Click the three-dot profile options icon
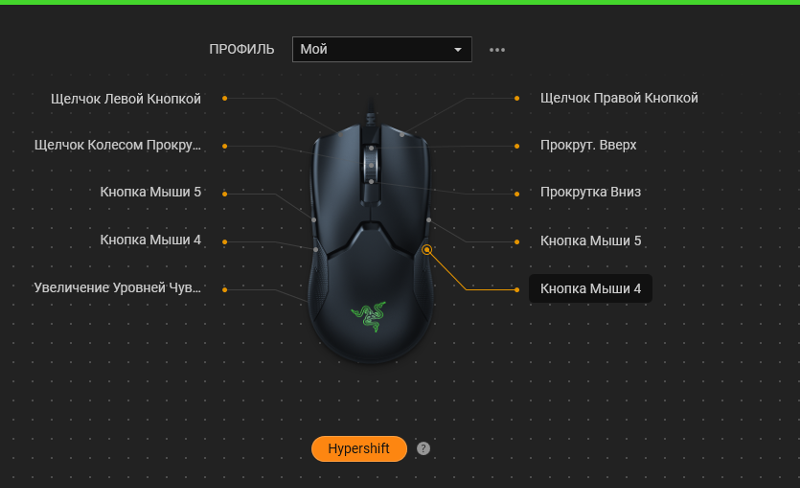 [x=497, y=50]
